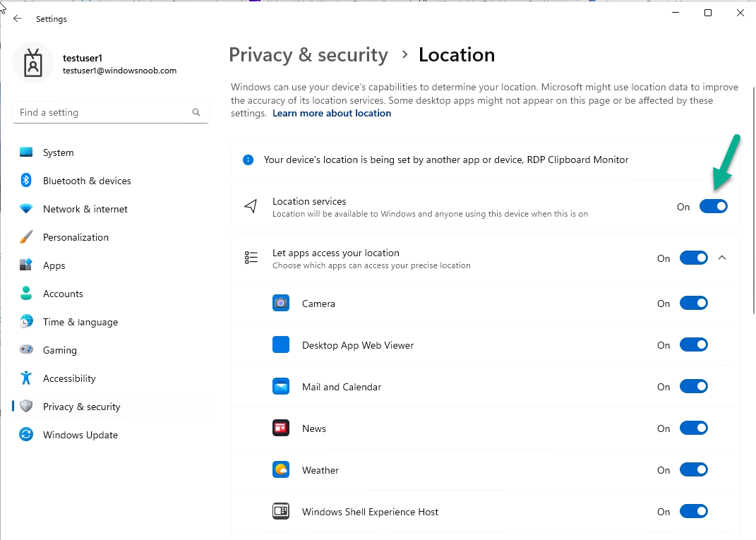Click the Location services arrow icon
Image resolution: width=756 pixels, height=540 pixels.
point(251,206)
